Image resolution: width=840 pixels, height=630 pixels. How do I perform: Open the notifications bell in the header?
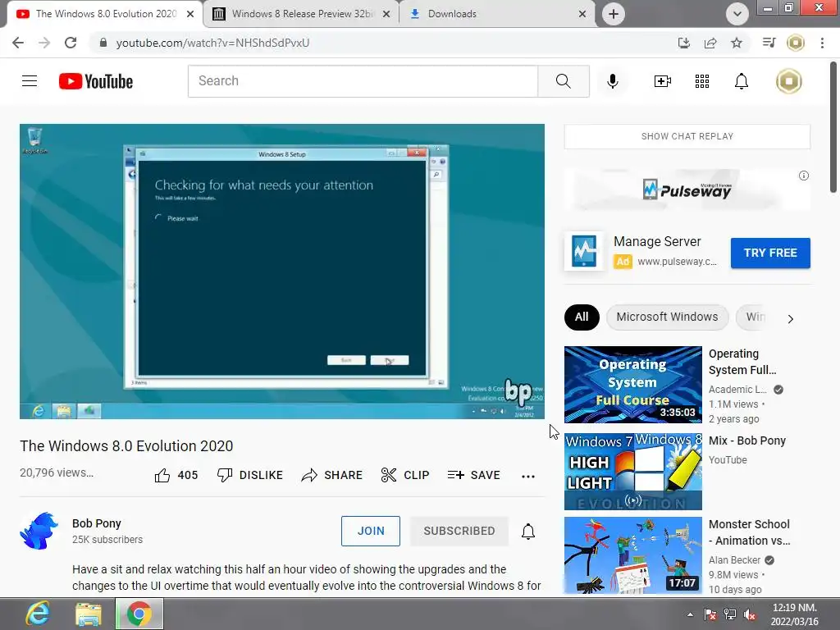coord(741,81)
